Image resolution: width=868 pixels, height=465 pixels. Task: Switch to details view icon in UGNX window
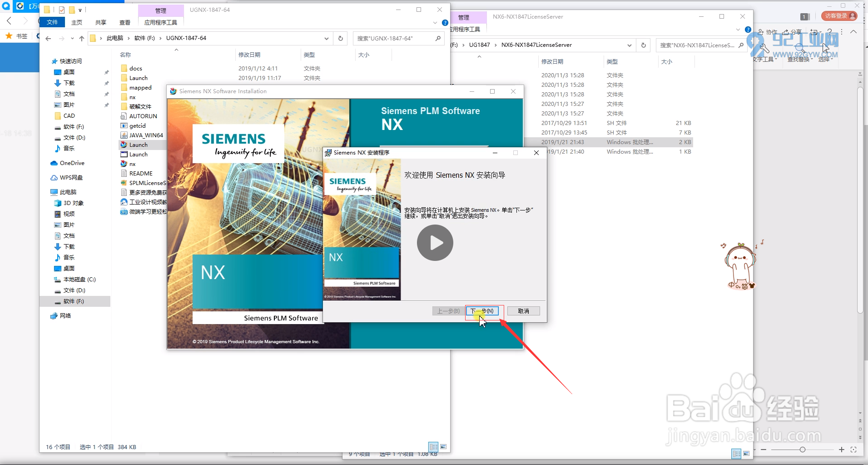coord(434,447)
